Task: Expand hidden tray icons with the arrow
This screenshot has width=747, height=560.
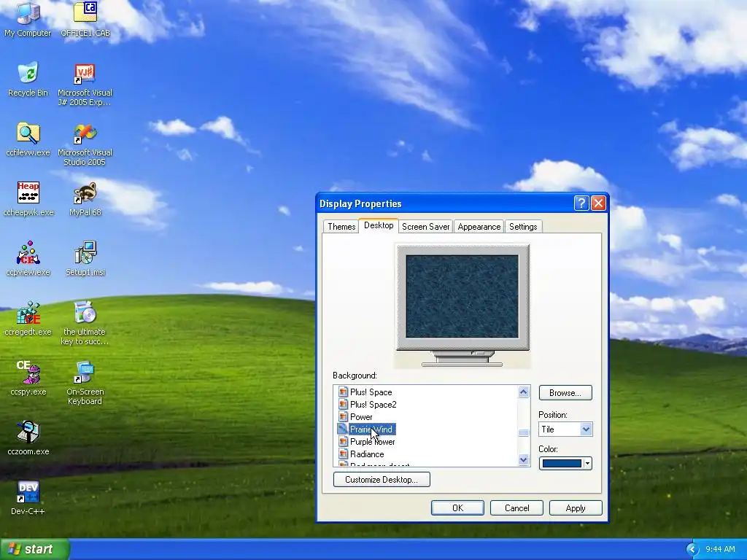Action: tap(692, 549)
